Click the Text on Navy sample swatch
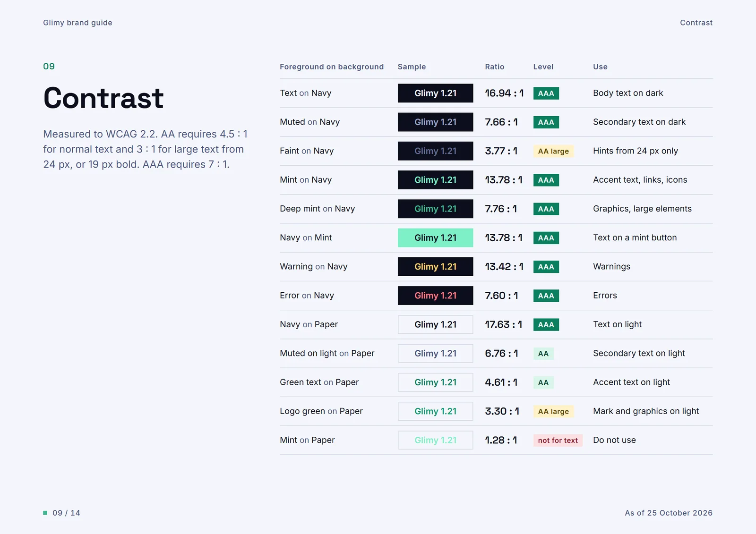756x534 pixels. (x=435, y=93)
